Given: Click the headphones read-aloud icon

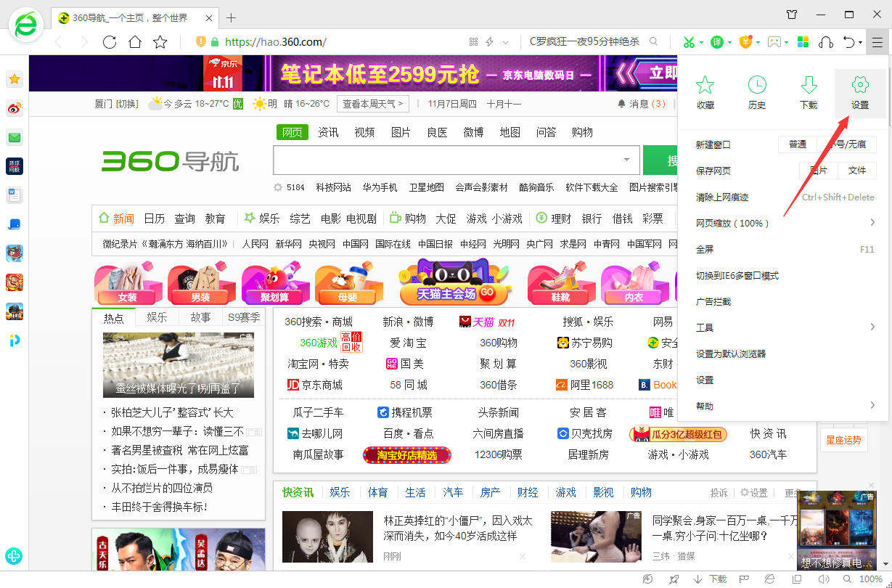Looking at the screenshot, I should (x=826, y=43).
